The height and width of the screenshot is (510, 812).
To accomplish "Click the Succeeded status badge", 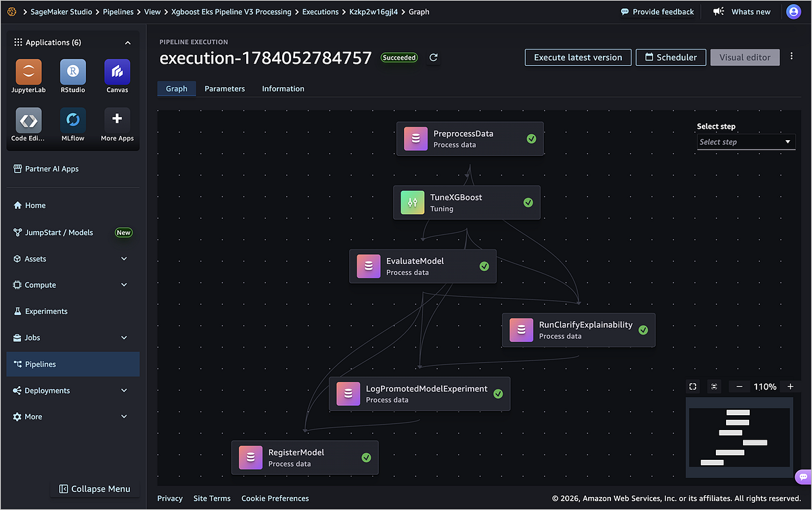I will click(399, 58).
